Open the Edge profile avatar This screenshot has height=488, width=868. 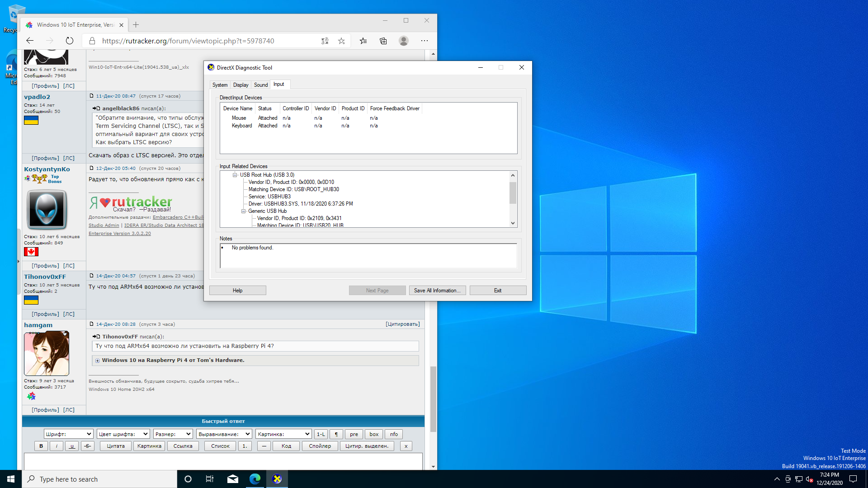(404, 41)
